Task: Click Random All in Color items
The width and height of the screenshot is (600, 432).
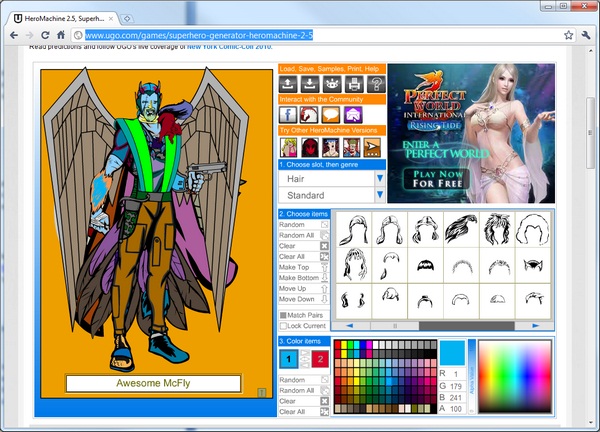Action: (x=304, y=391)
